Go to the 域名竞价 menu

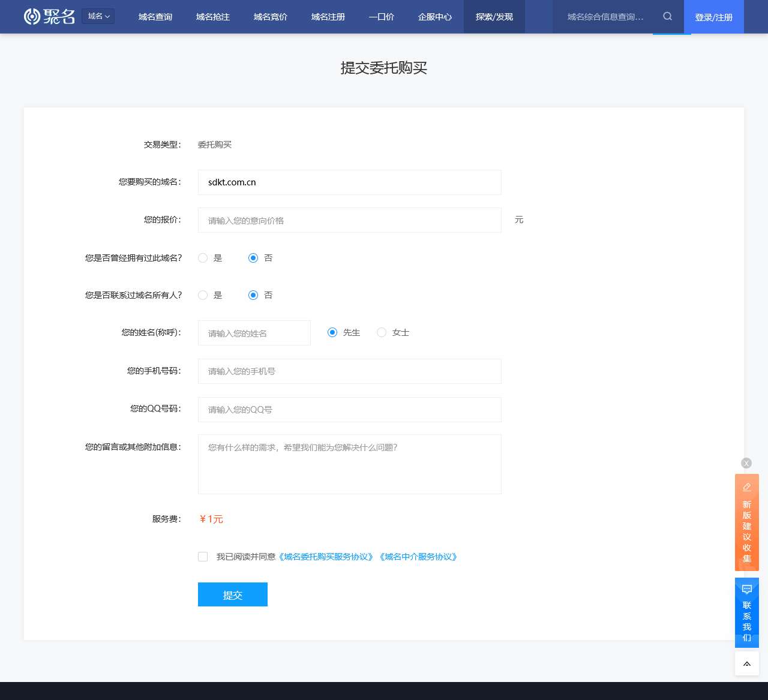pos(271,17)
